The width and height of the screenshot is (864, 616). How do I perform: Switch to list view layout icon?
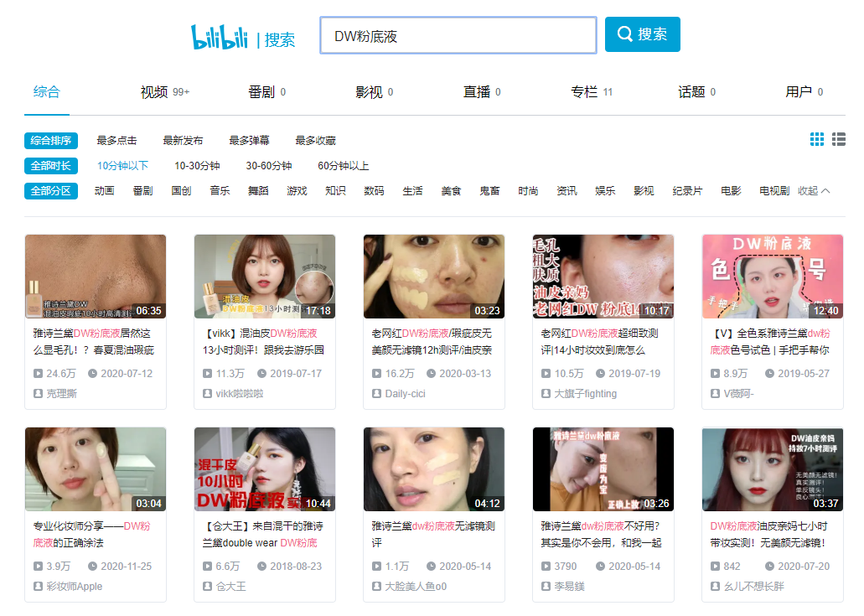[839, 139]
